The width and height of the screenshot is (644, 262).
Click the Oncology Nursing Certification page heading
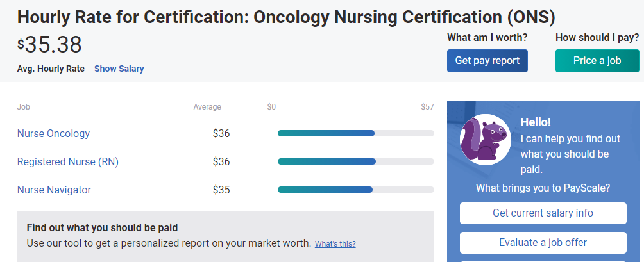coord(286,17)
